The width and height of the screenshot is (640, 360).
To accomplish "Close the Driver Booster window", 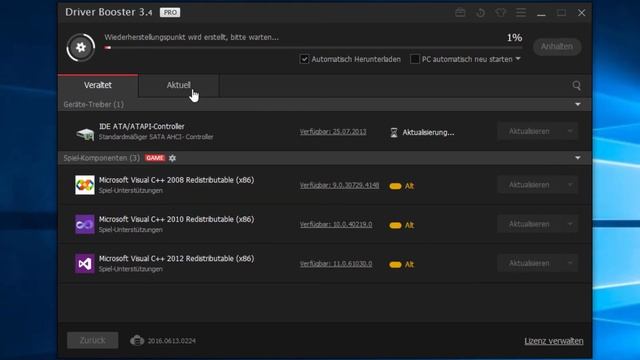I will [582, 13].
